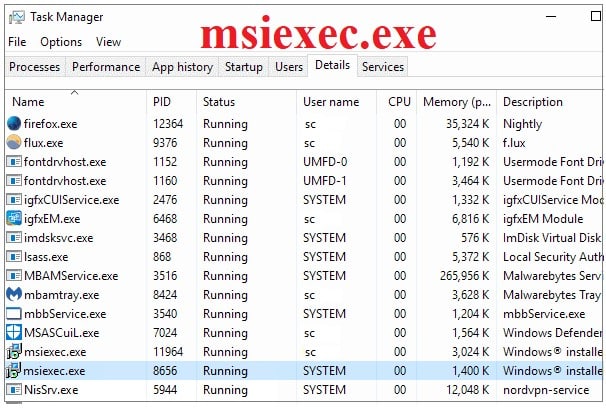Open the View menu
This screenshot has height=408, width=606.
108,42
